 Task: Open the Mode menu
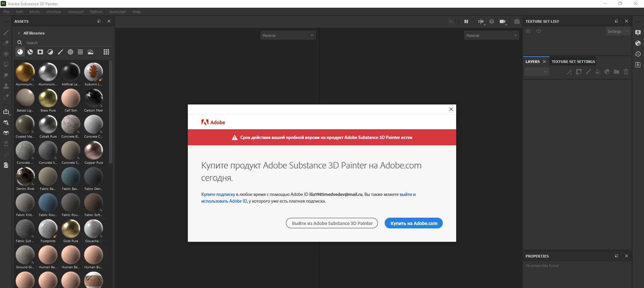coord(35,12)
